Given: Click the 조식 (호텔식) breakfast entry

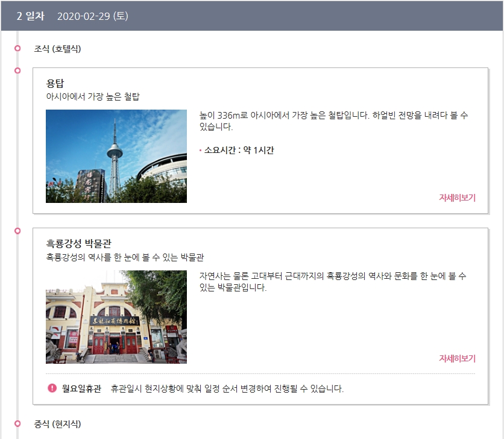Looking at the screenshot, I should (57, 49).
